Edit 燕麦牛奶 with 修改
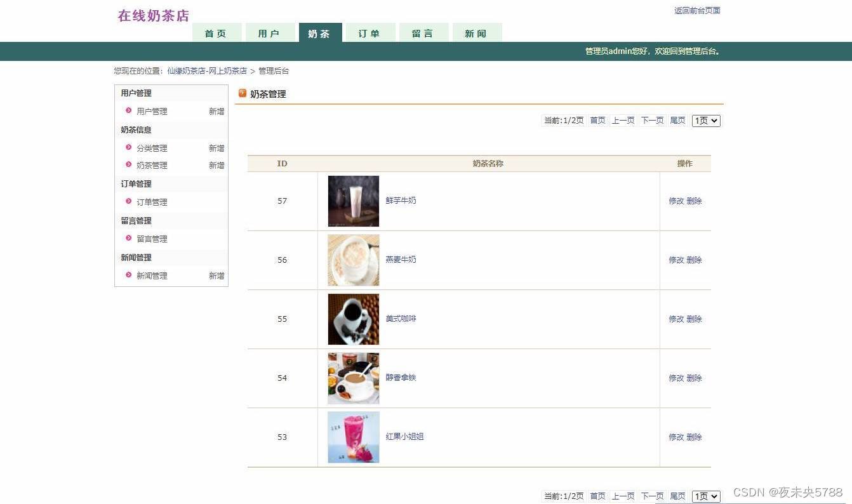Image resolution: width=852 pixels, height=504 pixels. tap(676, 260)
